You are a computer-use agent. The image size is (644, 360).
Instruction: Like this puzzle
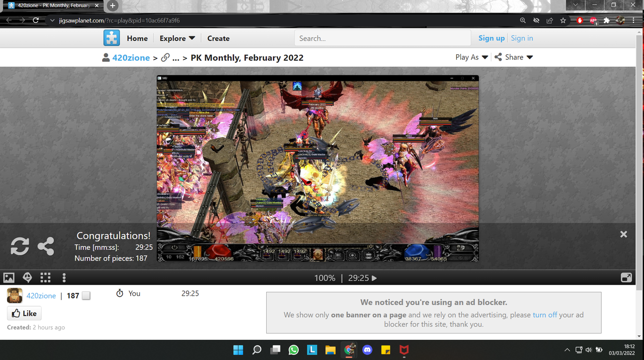click(24, 313)
